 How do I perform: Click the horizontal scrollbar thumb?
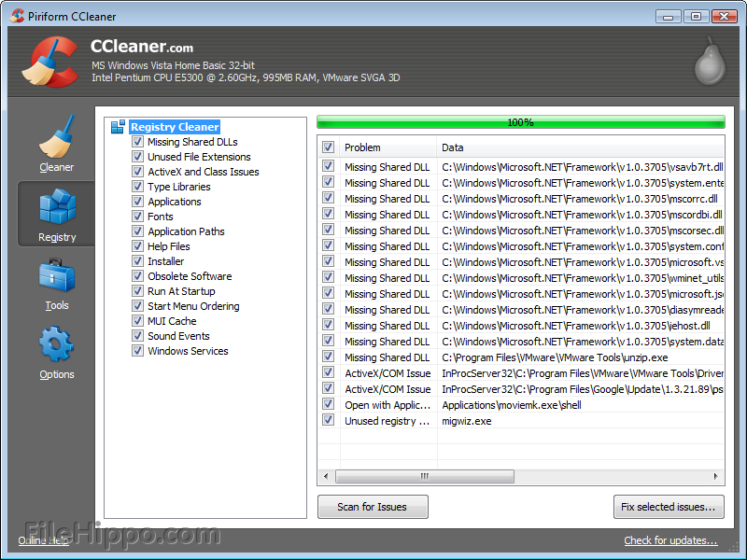[x=425, y=476]
